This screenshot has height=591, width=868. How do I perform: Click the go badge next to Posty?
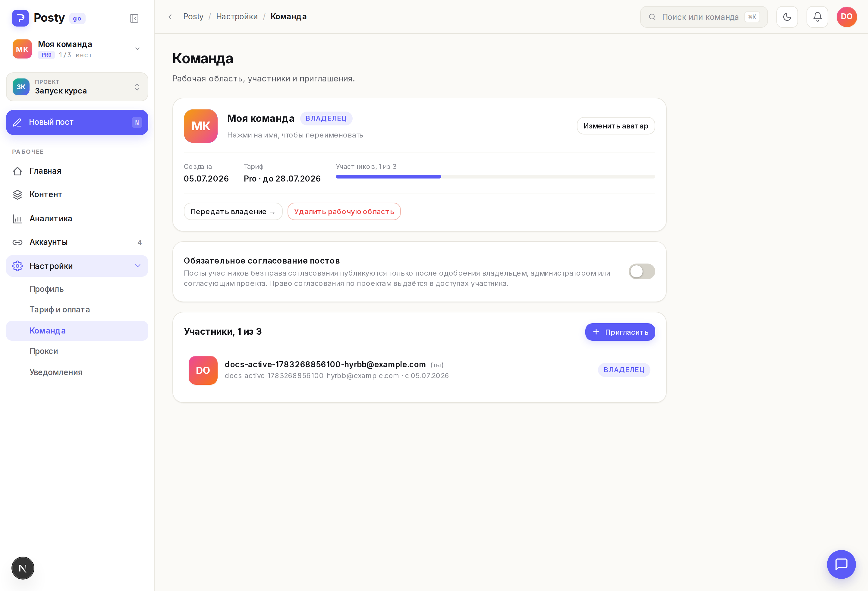[77, 18]
